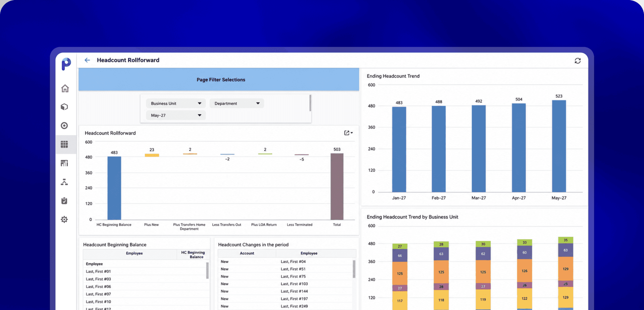Click the Feb-27 bar in Ending Headcount Trend
Screen dimensions: 644x310
439,149
